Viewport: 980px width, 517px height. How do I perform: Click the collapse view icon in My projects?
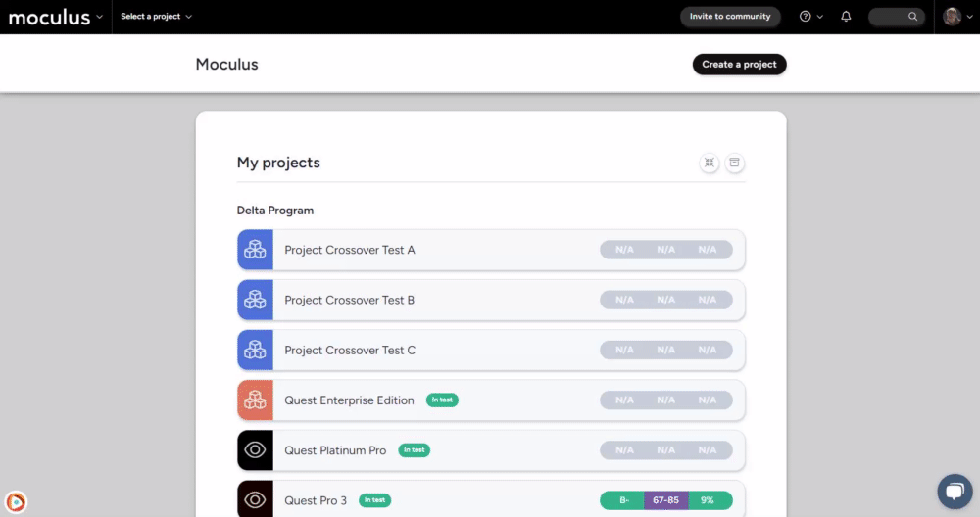(709, 163)
